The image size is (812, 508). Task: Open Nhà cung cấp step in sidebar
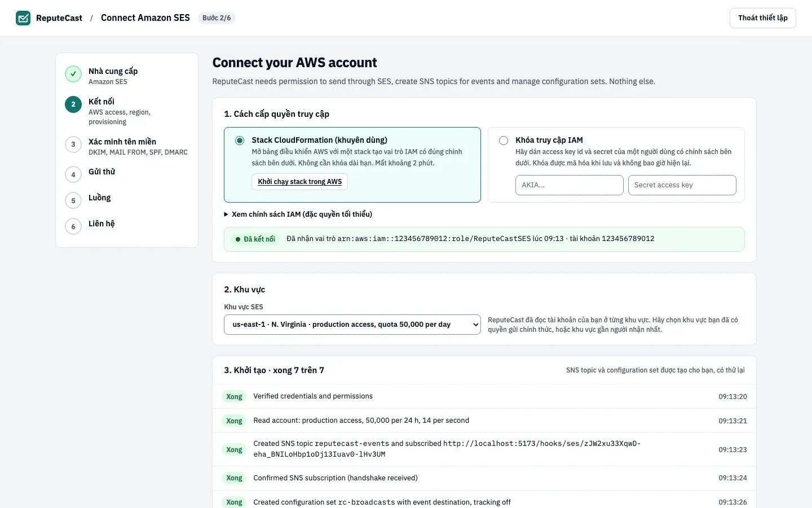coord(113,71)
